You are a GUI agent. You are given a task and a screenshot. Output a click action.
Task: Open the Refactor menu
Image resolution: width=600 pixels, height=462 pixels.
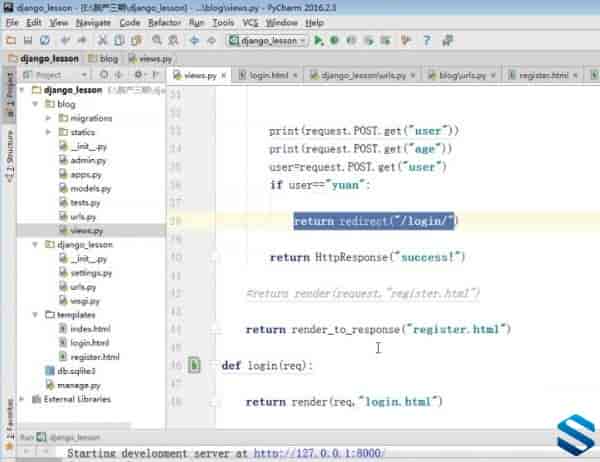coord(164,22)
